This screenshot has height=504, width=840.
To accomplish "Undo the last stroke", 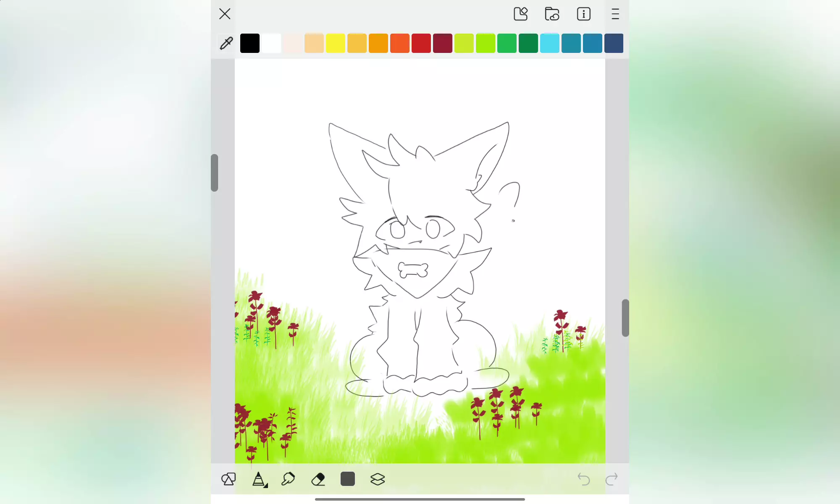I will 583,479.
